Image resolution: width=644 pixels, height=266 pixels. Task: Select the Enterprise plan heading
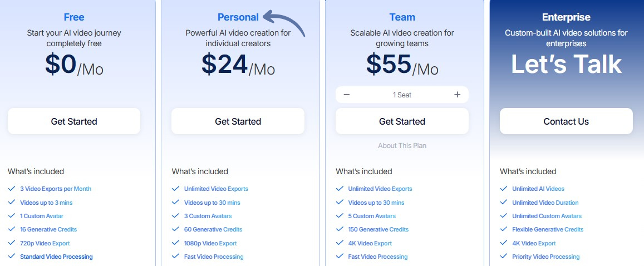pos(566,17)
